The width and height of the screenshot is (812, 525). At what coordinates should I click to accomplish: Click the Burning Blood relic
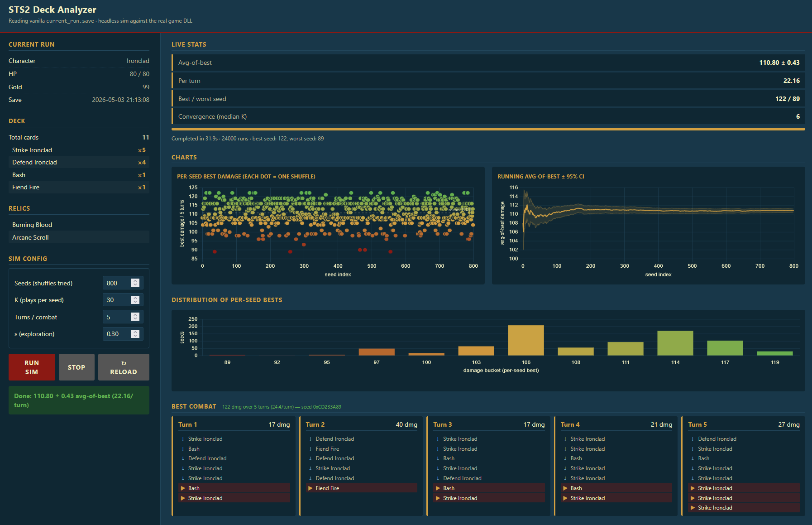click(79, 225)
